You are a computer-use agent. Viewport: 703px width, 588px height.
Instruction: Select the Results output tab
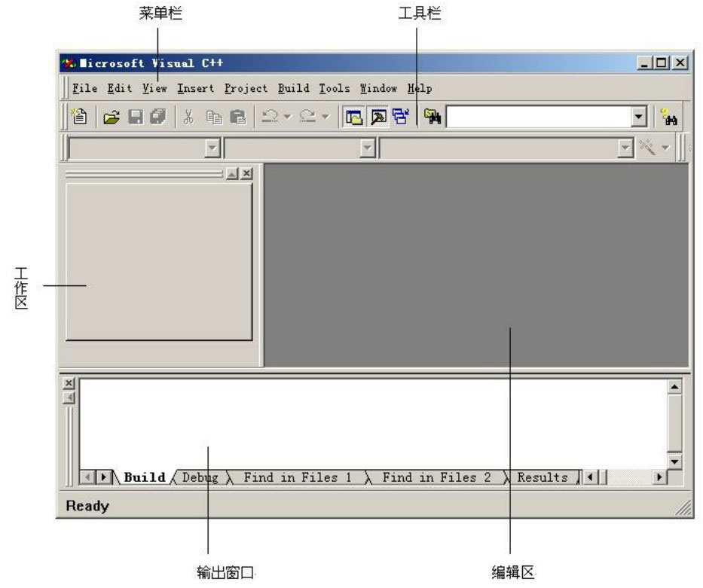pos(543,477)
